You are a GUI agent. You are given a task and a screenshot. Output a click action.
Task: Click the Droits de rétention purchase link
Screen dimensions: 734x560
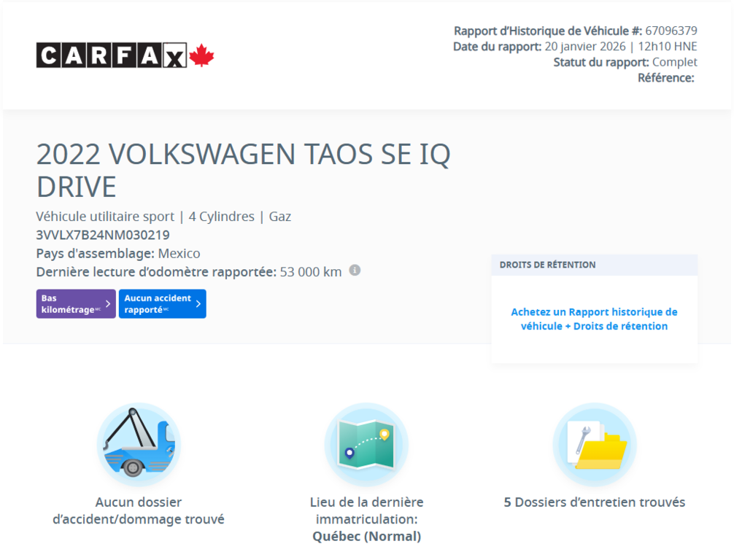coord(594,326)
